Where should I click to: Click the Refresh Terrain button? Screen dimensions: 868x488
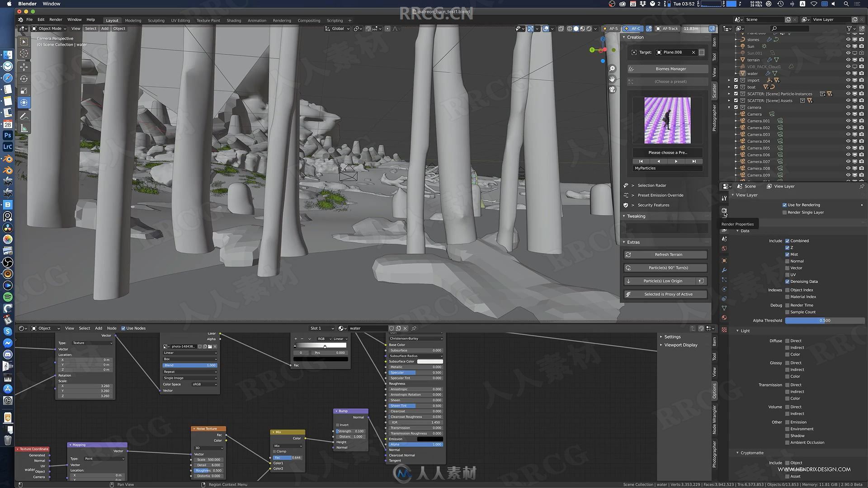point(668,254)
